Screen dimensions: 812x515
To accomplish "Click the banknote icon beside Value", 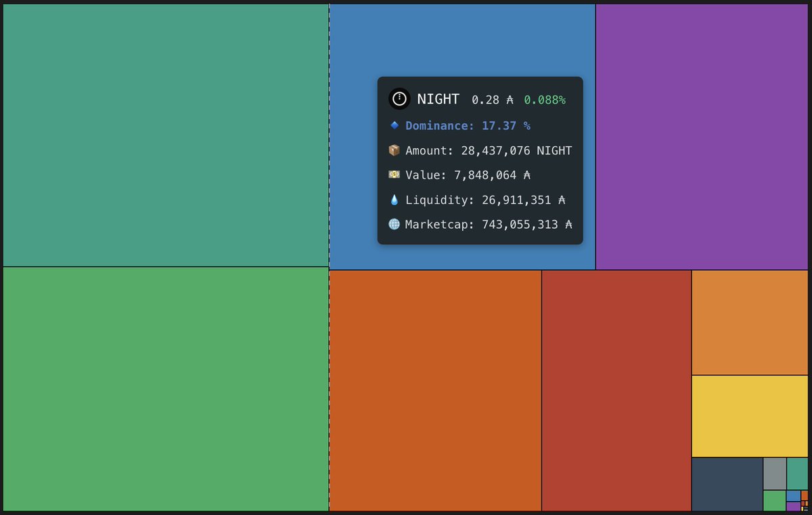I will (394, 175).
